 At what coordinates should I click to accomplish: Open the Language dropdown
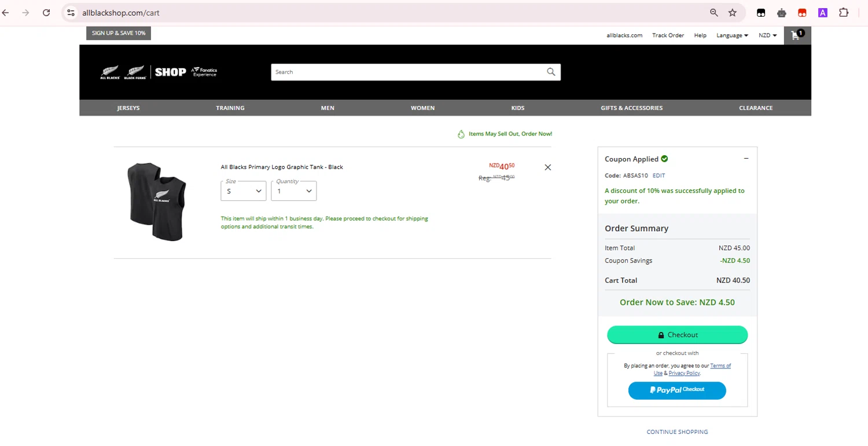732,35
